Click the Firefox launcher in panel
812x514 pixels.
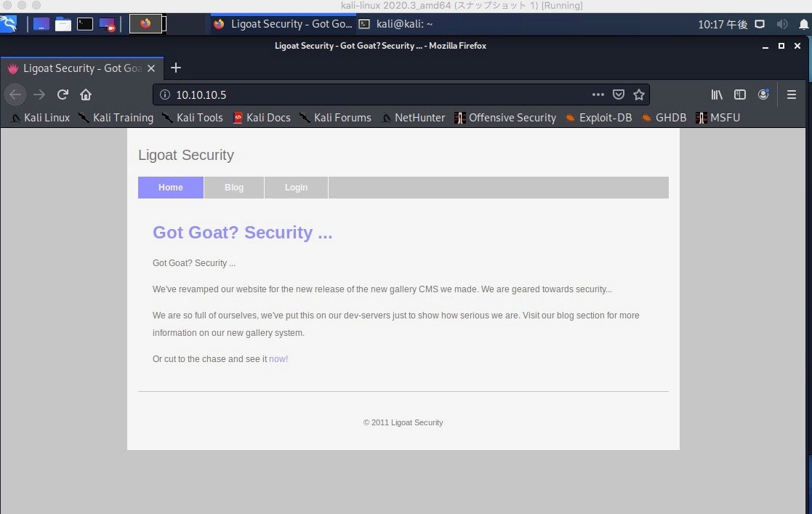(x=145, y=24)
